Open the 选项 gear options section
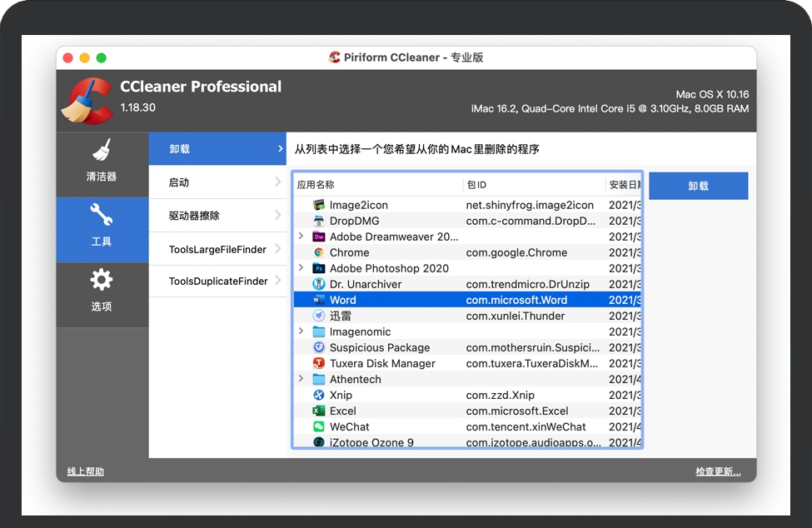 102,292
